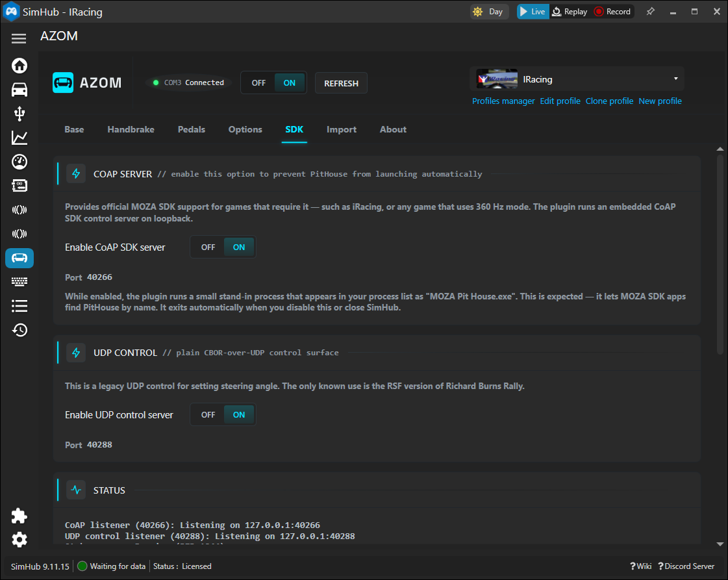Open the settings gear icon
This screenshot has width=728, height=580.
[19, 540]
